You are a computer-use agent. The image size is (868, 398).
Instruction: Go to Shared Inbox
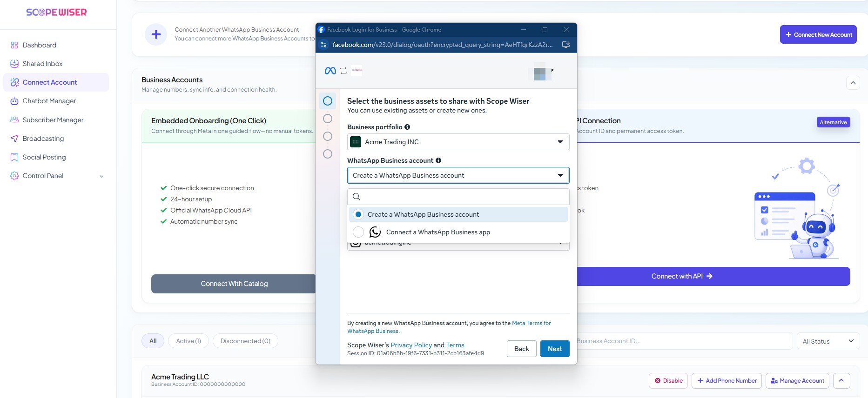pos(42,64)
